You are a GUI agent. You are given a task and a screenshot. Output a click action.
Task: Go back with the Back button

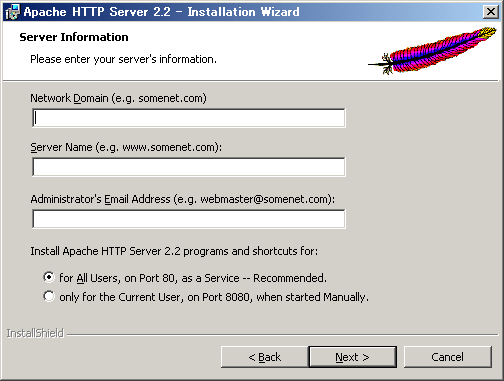(265, 357)
